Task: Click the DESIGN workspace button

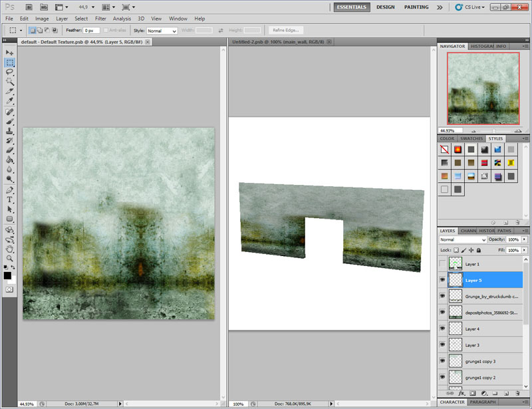Action: coord(385,7)
